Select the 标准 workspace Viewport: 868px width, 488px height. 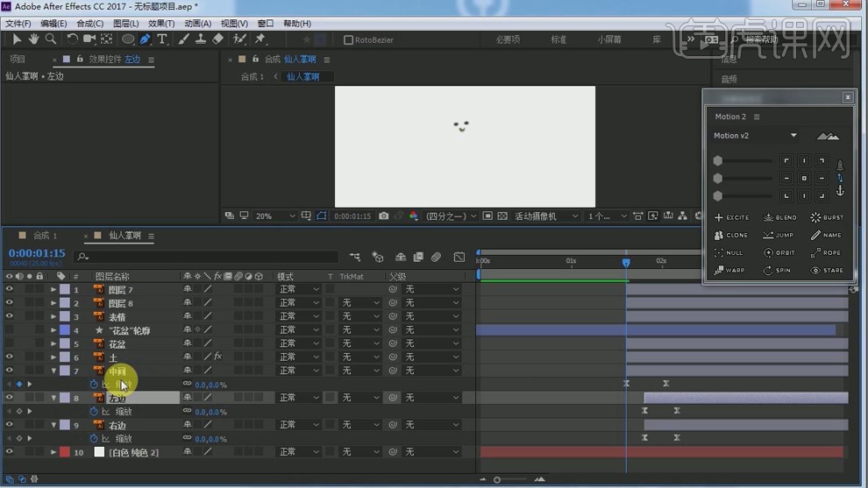pyautogui.click(x=559, y=39)
